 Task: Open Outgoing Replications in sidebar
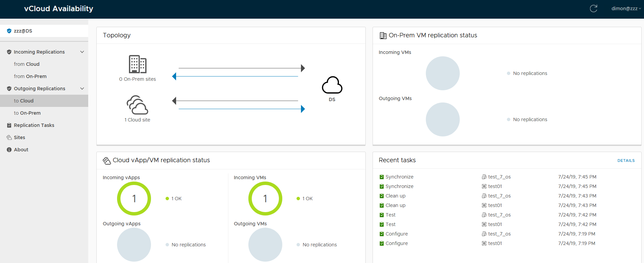[40, 89]
